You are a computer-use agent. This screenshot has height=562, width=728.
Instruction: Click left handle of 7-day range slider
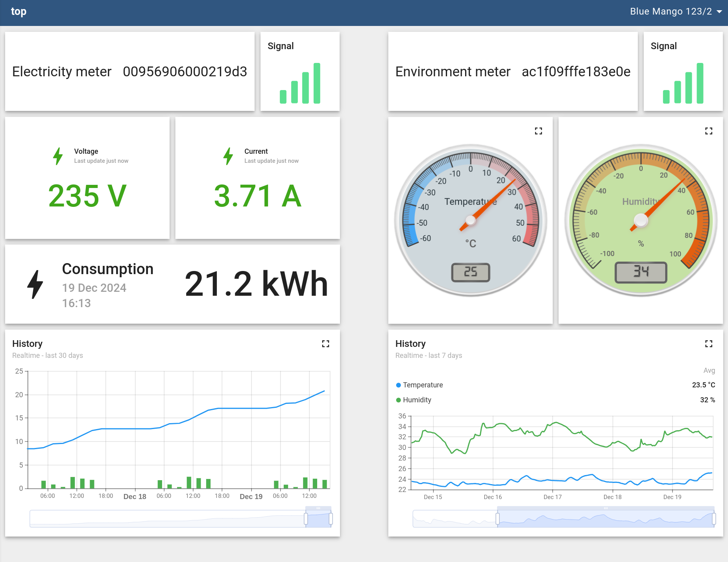coord(497,519)
